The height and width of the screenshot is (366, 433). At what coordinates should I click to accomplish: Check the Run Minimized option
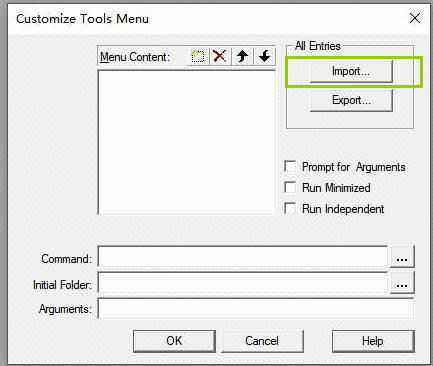290,187
